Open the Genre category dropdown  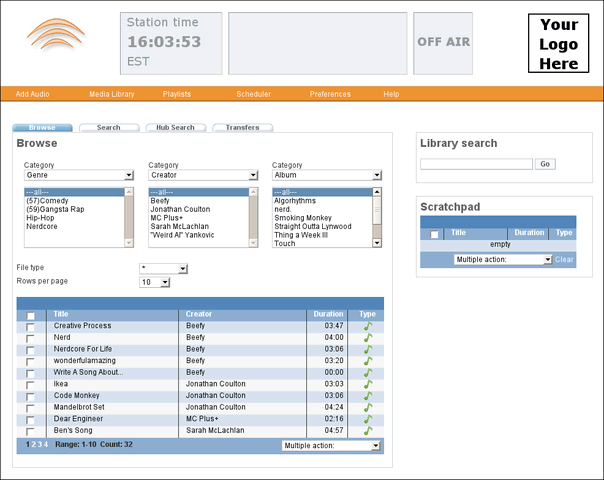(79, 175)
